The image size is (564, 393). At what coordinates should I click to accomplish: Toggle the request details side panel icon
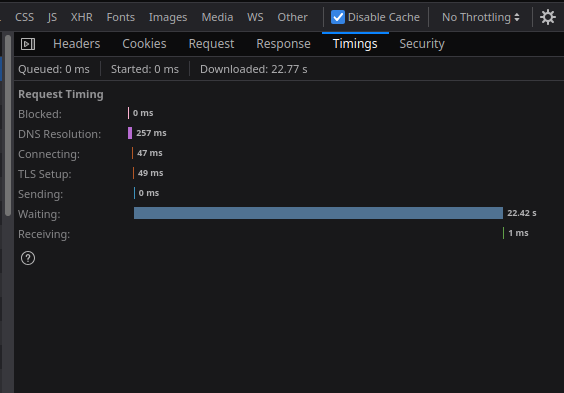tap(28, 44)
